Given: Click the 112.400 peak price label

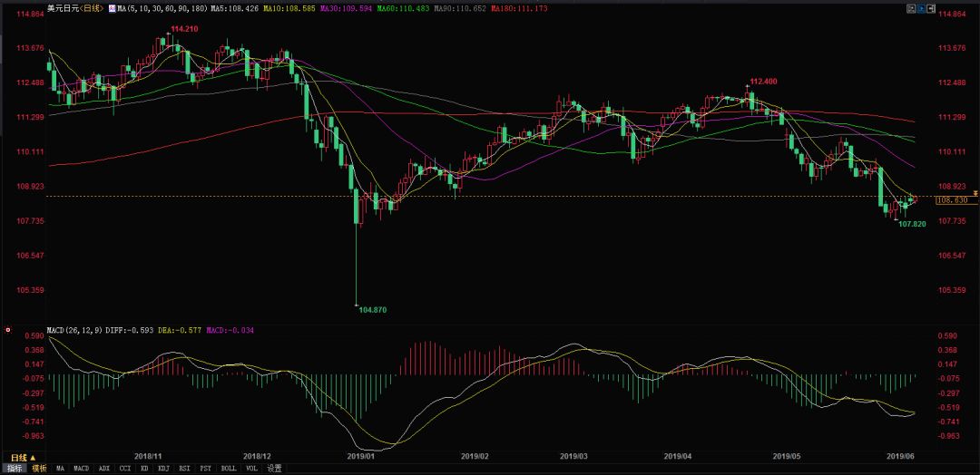Looking at the screenshot, I should [x=763, y=82].
